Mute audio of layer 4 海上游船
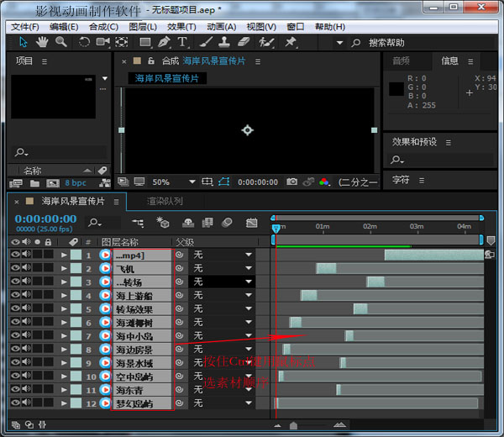This screenshot has width=504, height=437. [x=26, y=295]
